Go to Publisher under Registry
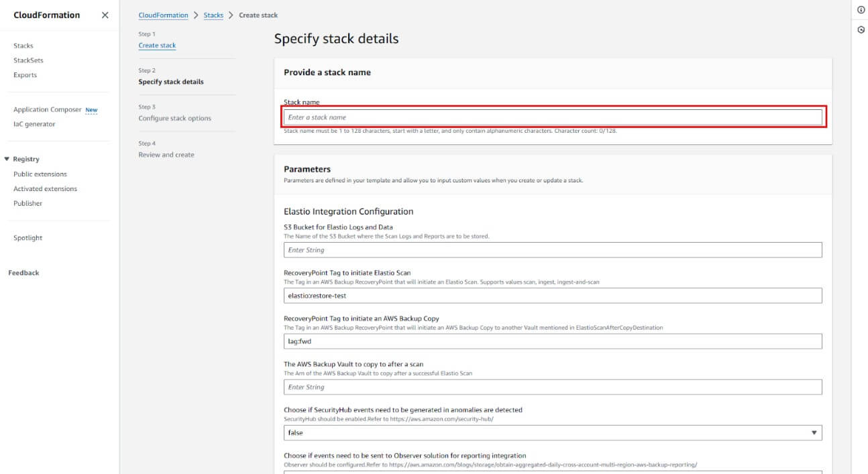Viewport: 868px width, 474px height. [x=28, y=203]
